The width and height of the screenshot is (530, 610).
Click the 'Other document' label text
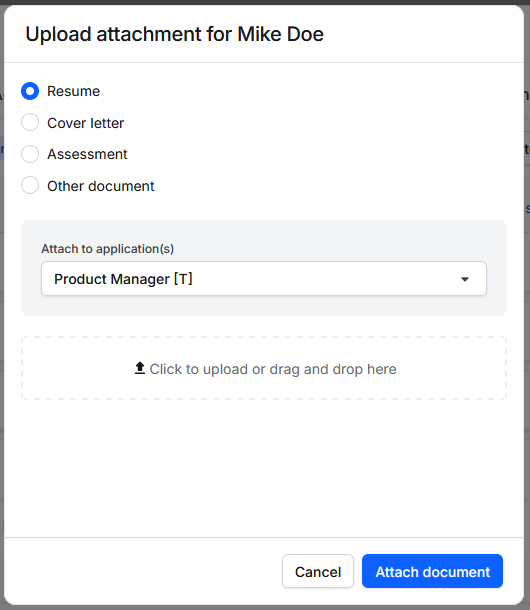[101, 186]
